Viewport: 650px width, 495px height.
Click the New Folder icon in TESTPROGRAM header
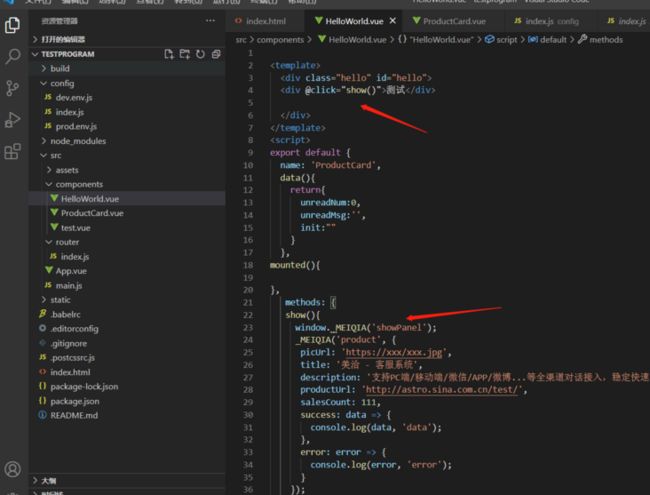click(184, 54)
